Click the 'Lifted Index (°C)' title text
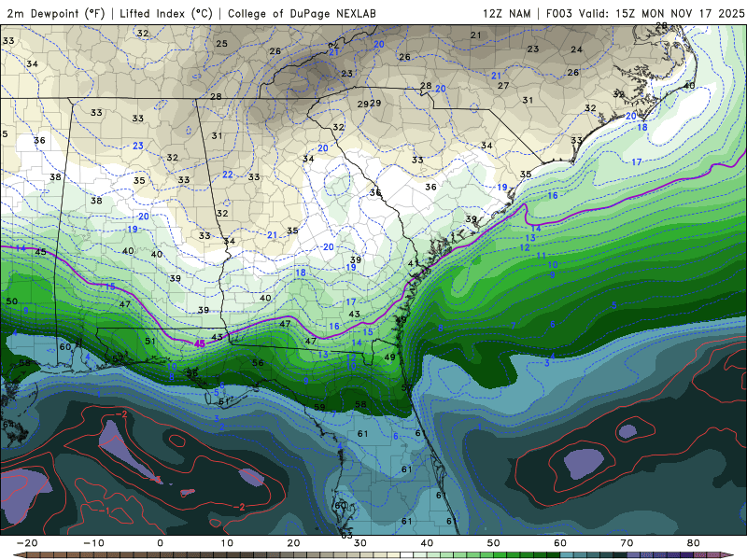747x560 pixels. [166, 13]
